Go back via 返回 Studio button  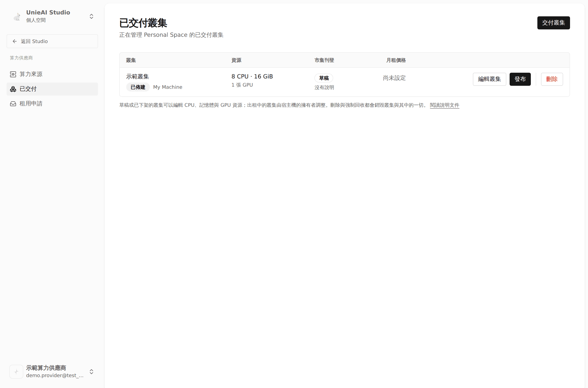[x=52, y=41]
